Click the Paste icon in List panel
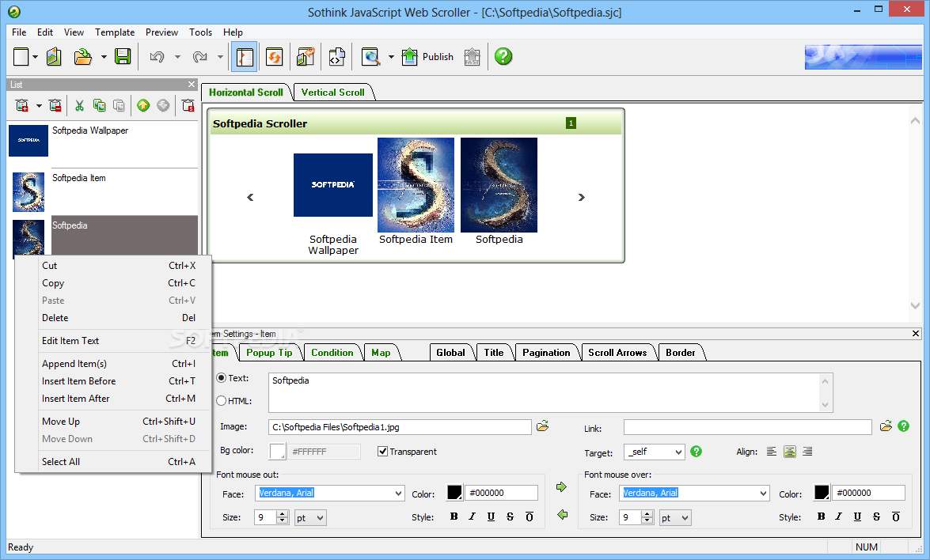Viewport: 930px width, 560px height. click(x=119, y=105)
